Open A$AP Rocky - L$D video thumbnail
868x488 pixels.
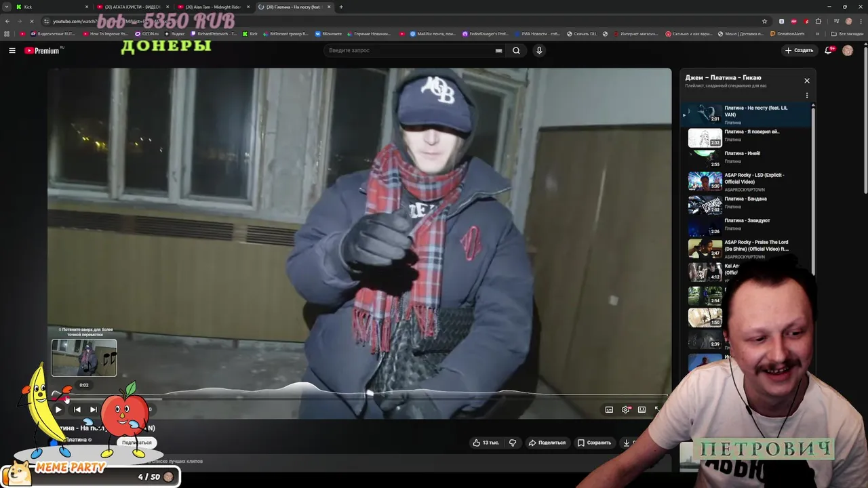click(x=705, y=181)
